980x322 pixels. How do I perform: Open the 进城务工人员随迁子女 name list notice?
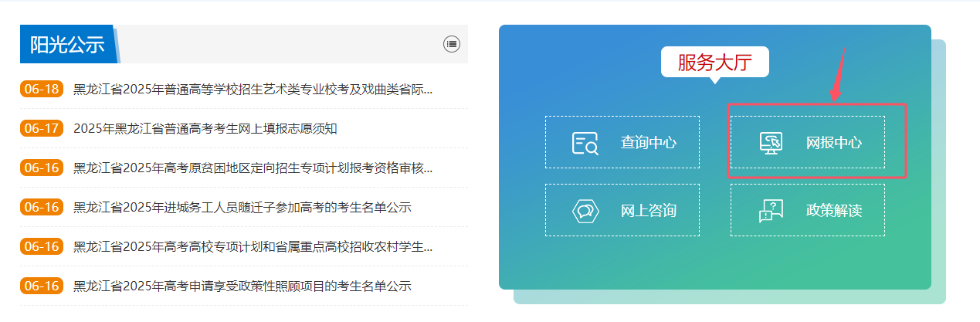coord(242,207)
